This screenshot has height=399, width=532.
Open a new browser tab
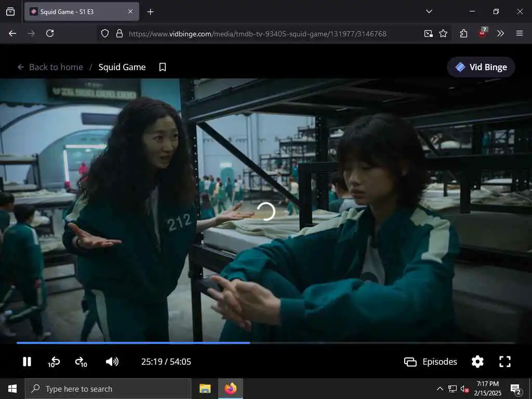click(150, 12)
